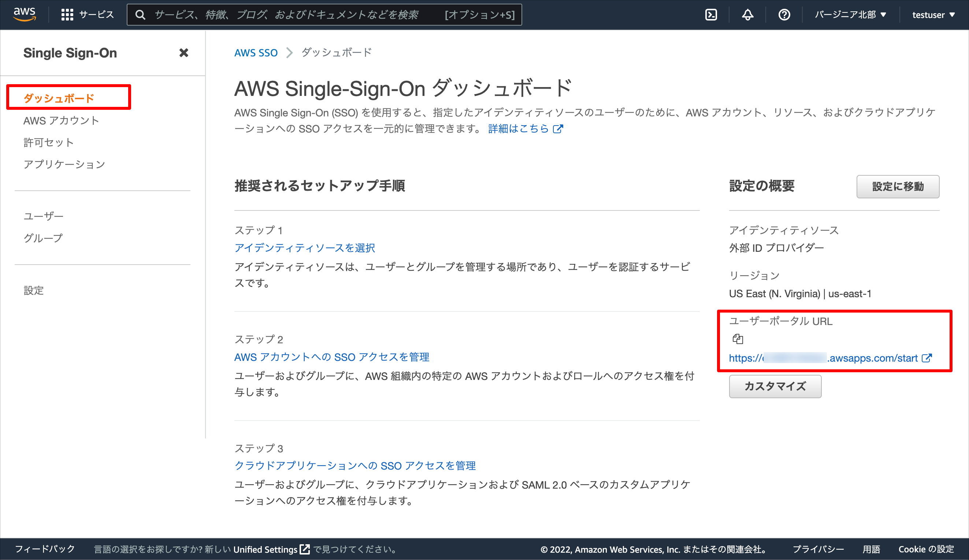Image resolution: width=969 pixels, height=560 pixels.
Task: Click the アイデンティティソース label in summary
Action: tap(783, 230)
